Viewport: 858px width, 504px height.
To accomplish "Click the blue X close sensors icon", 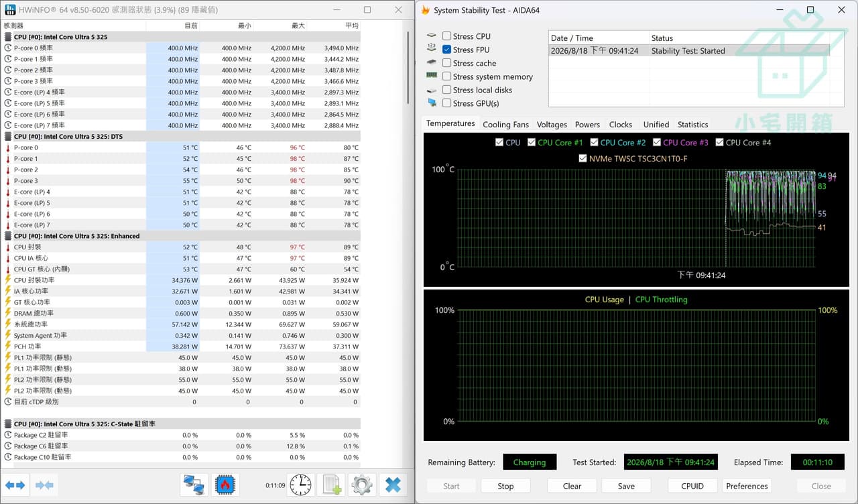I will pos(393,485).
